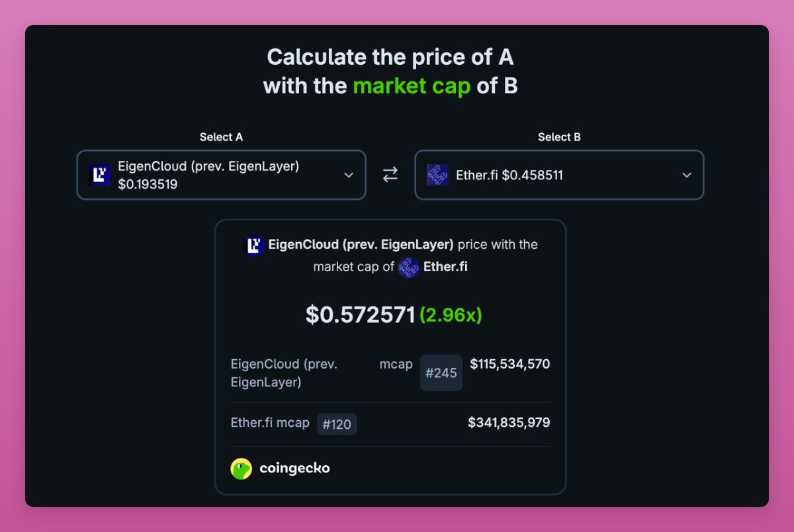The image size is (794, 532).
Task: Click the green 2.96x multiplier
Action: click(451, 315)
